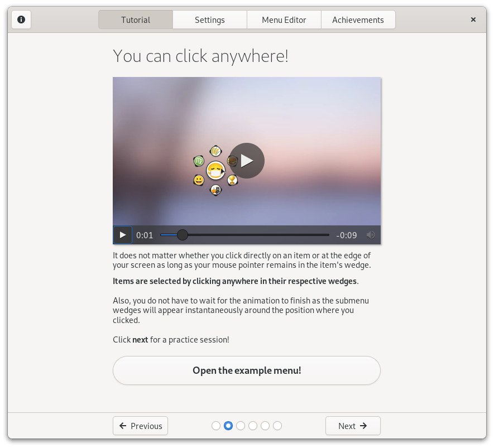Click the video seek slider handle
The height and width of the screenshot is (448, 494).
pos(183,235)
